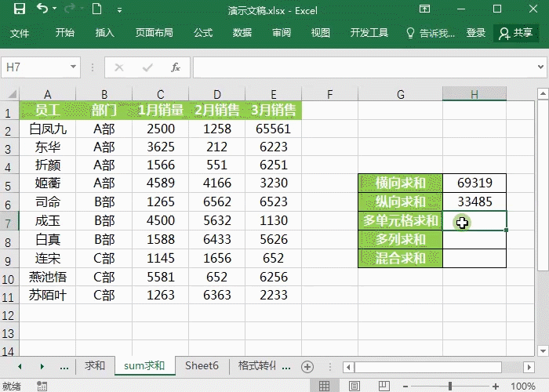Click zoom out minus button

pos(405,387)
